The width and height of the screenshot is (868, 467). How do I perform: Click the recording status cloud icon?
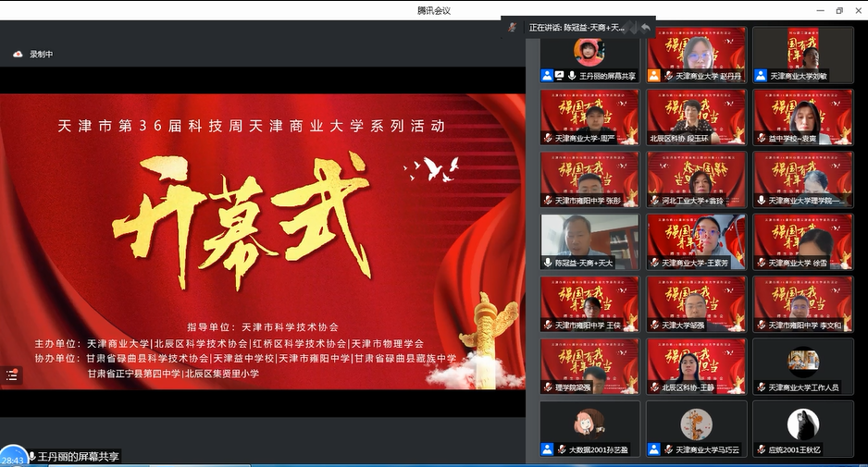[17, 55]
